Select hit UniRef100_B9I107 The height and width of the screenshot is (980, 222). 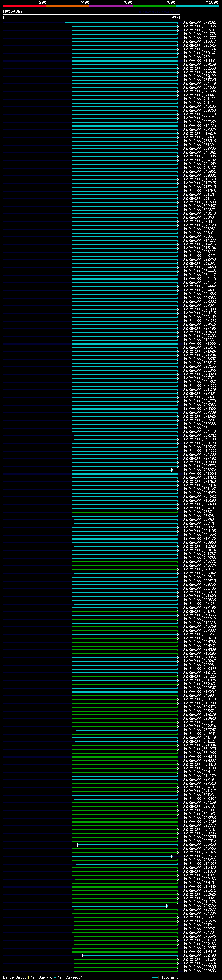(x=199, y=489)
